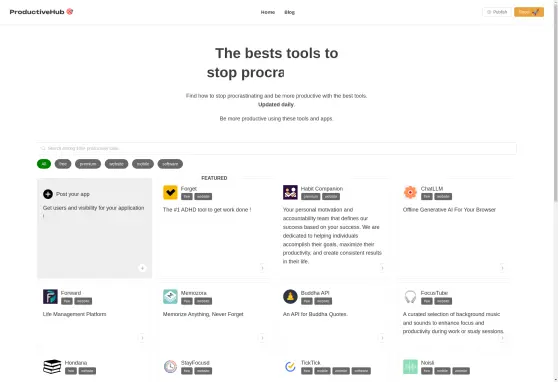Open the StayFocusd clock icon
The height and width of the screenshot is (382, 558).
[x=170, y=366]
